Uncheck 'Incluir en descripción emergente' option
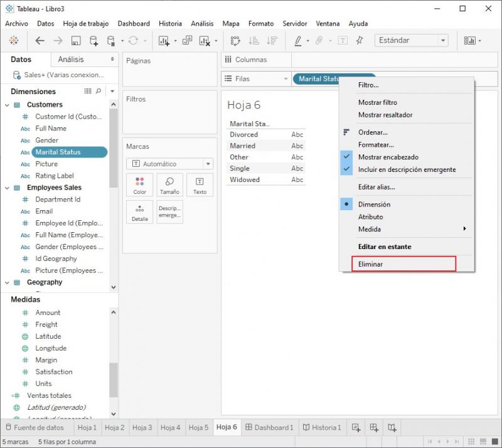The height and width of the screenshot is (448, 502). [x=407, y=169]
